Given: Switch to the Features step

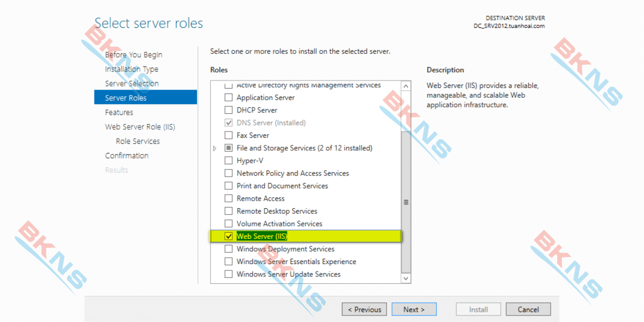Looking at the screenshot, I should 119,113.
